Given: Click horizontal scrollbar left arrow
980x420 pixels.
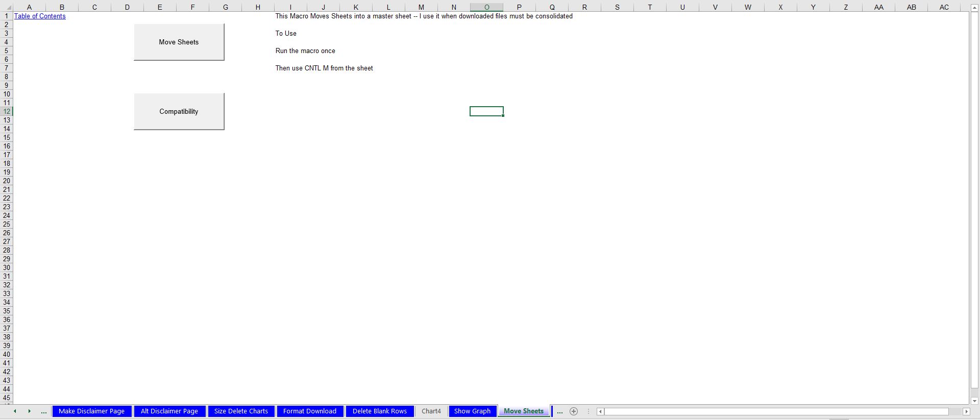Looking at the screenshot, I should coord(601,411).
